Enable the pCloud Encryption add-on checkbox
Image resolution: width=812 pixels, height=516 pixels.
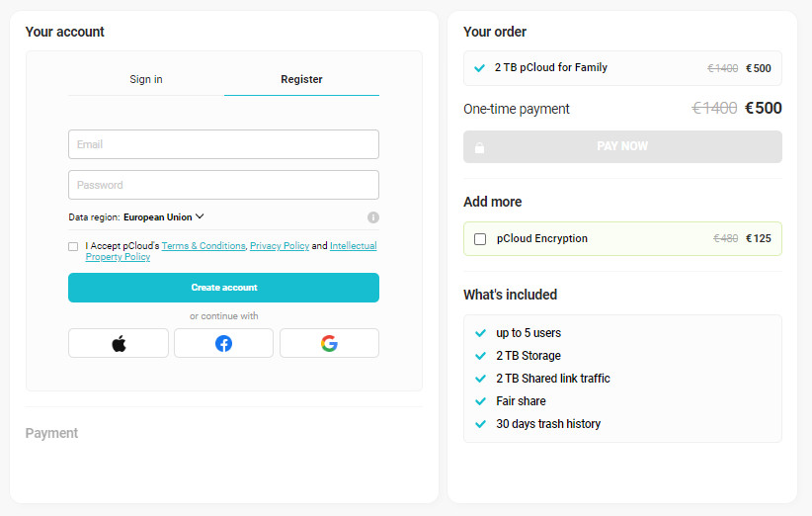[x=480, y=239]
